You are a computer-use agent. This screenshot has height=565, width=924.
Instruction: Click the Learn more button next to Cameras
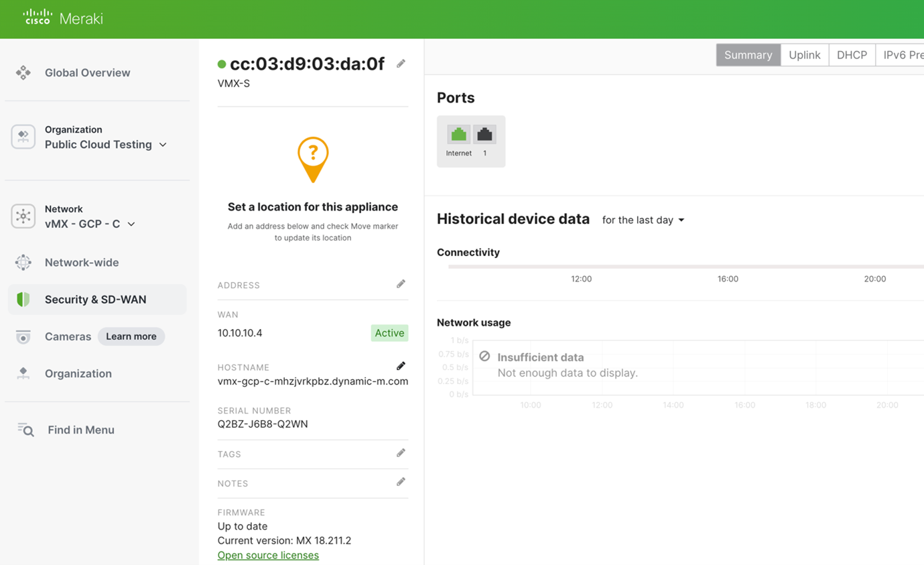click(131, 336)
